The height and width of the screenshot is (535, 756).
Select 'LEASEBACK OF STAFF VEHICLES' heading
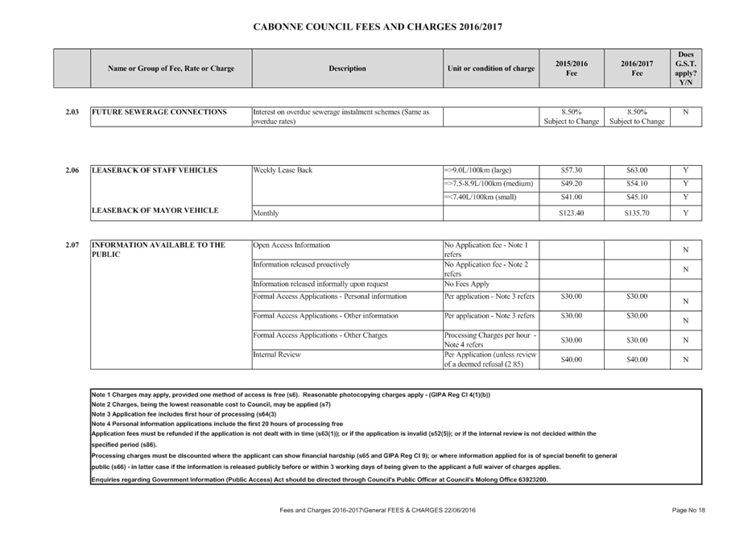tap(155, 170)
